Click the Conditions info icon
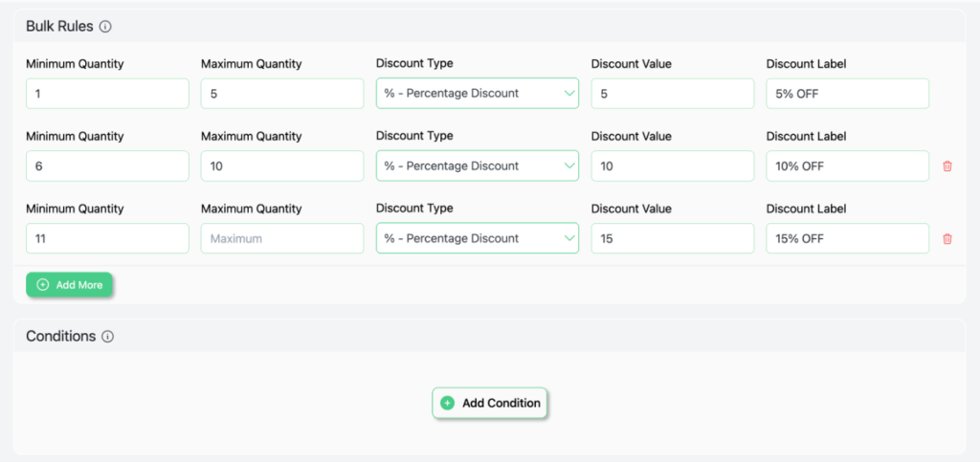Viewport: 980px width, 462px height. point(108,337)
